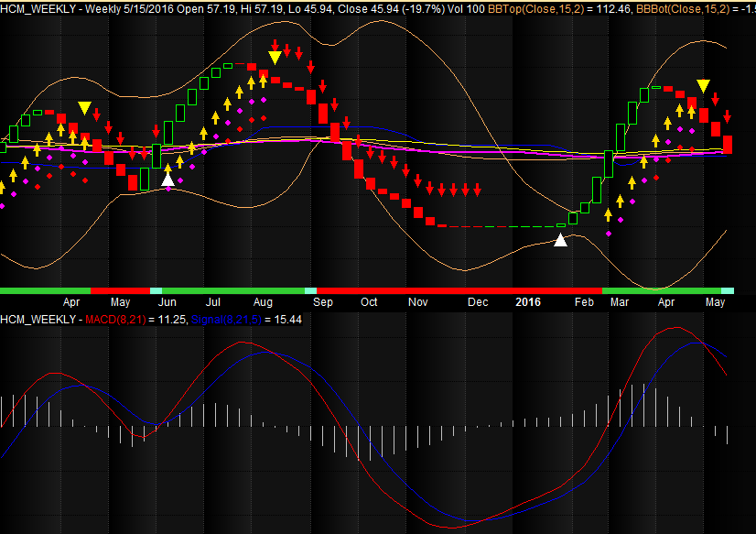Click the Aug label on the date axis
Screen dimensions: 756x534
pos(263,302)
